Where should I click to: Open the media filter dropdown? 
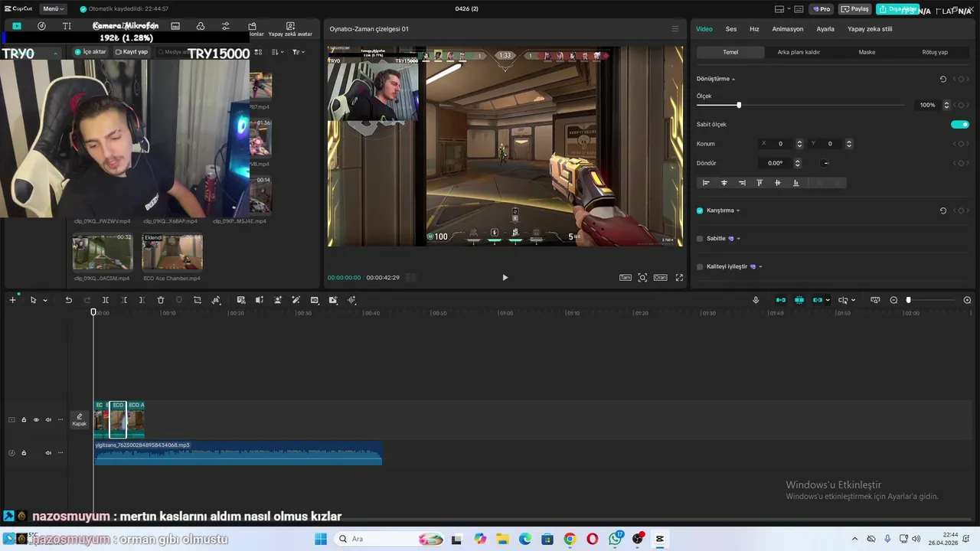click(298, 52)
